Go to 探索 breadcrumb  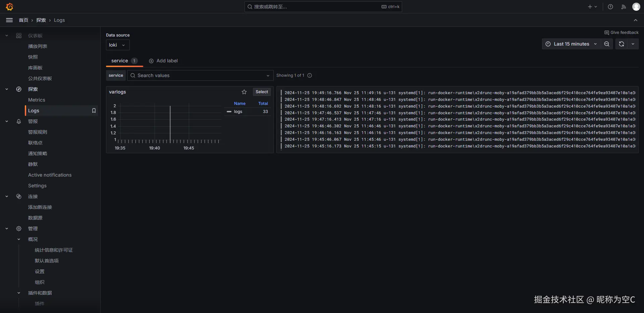tap(41, 20)
